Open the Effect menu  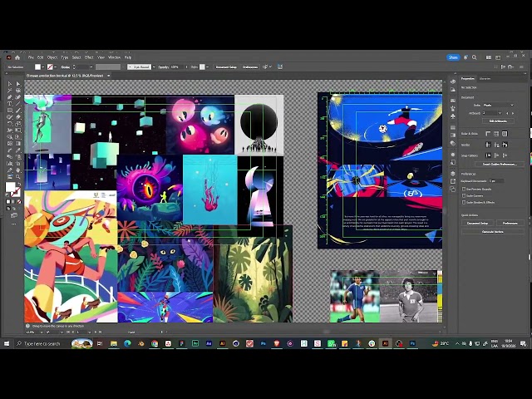pyautogui.click(x=89, y=57)
